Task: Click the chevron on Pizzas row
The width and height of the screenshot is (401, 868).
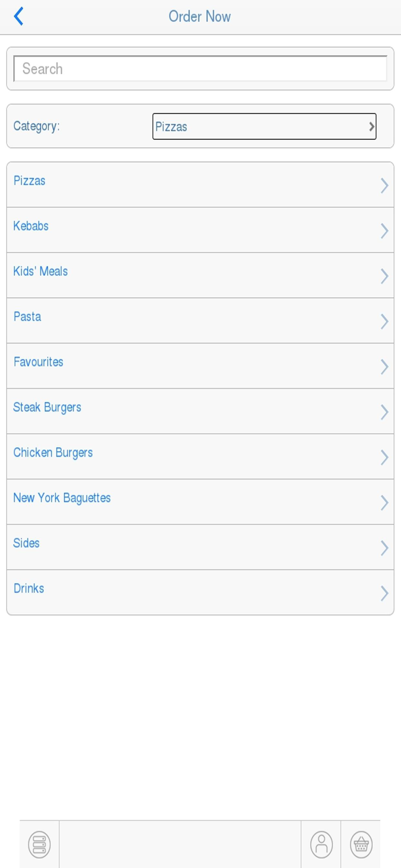Action: click(384, 185)
